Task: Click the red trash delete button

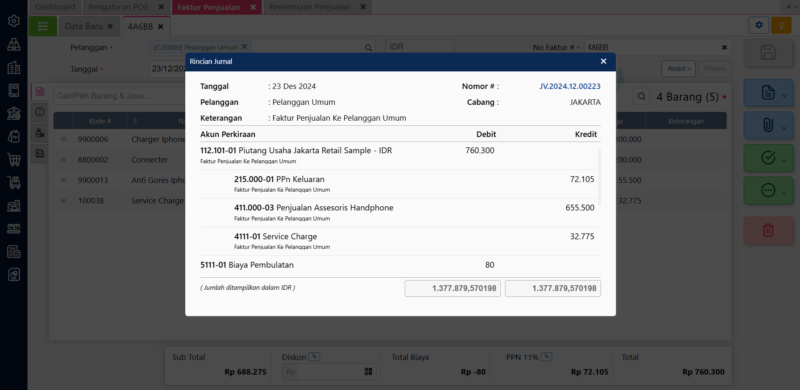Action: [768, 230]
